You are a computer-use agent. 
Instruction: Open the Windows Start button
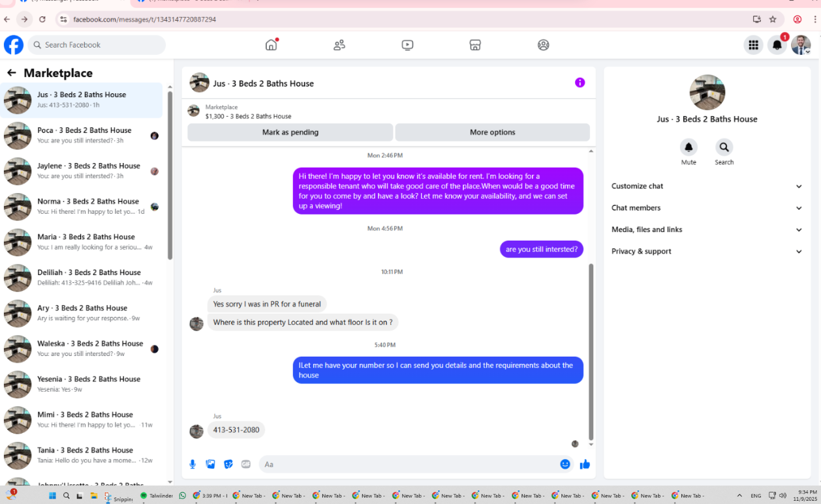tap(52, 496)
